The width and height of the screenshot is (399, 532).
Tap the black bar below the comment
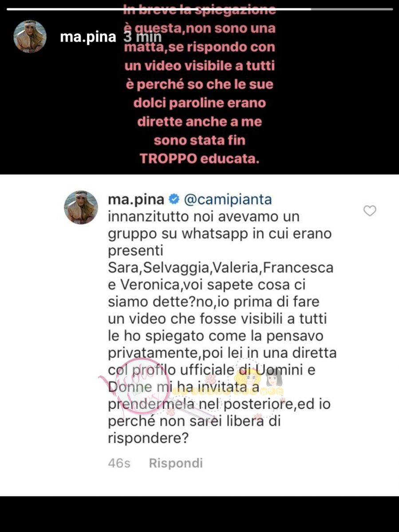tap(199, 514)
